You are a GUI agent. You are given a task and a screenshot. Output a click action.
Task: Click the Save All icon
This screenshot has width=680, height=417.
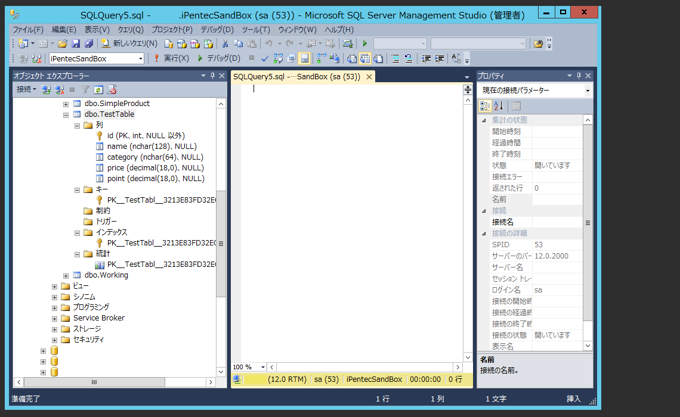(x=88, y=44)
